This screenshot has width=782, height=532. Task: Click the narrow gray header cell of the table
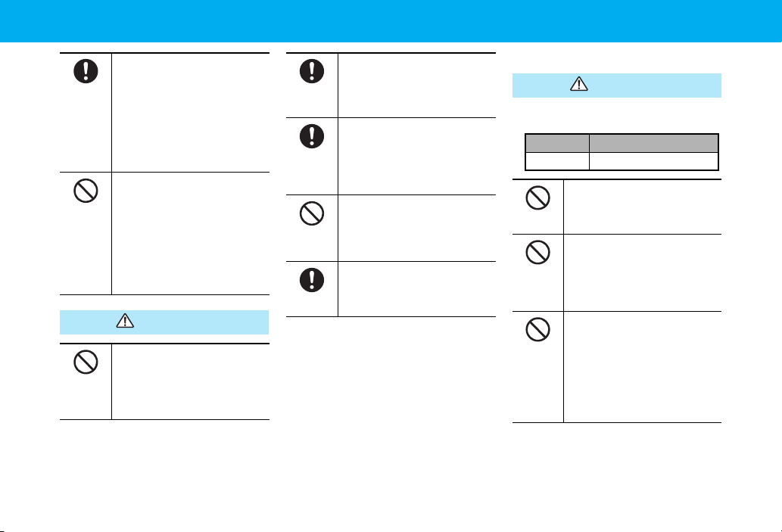(x=557, y=144)
